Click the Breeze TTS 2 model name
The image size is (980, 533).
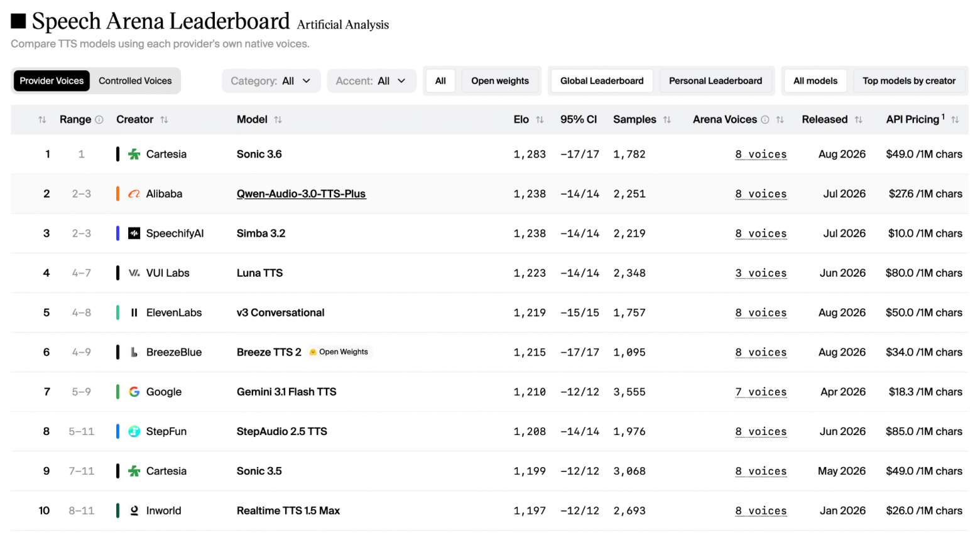269,352
